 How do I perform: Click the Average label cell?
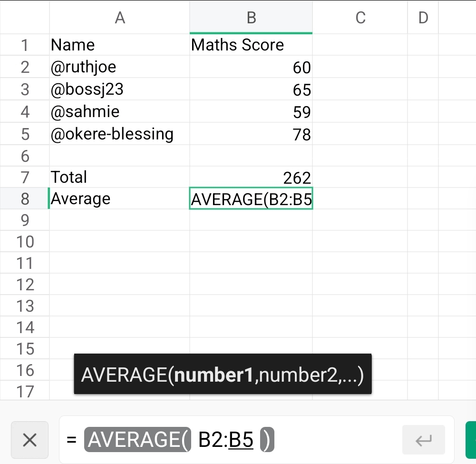[x=120, y=198]
